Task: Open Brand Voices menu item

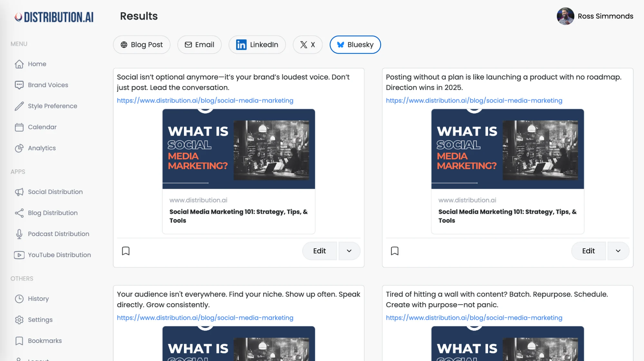Action: [x=48, y=85]
